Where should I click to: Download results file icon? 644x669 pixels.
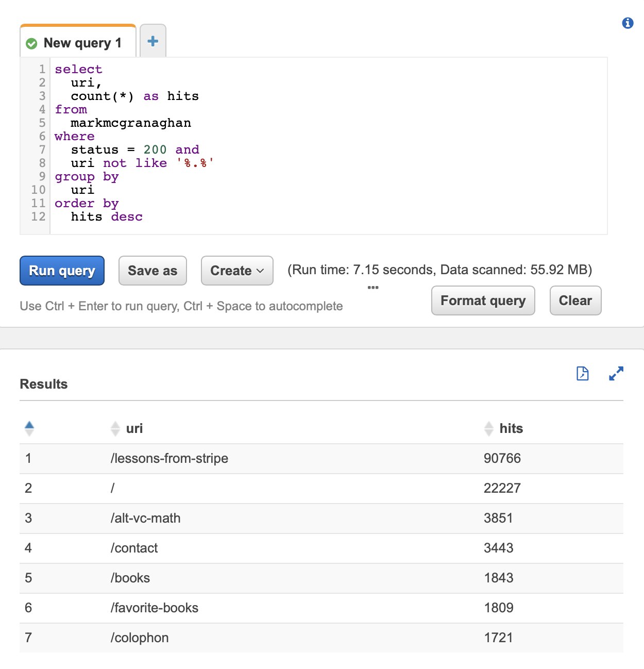583,373
